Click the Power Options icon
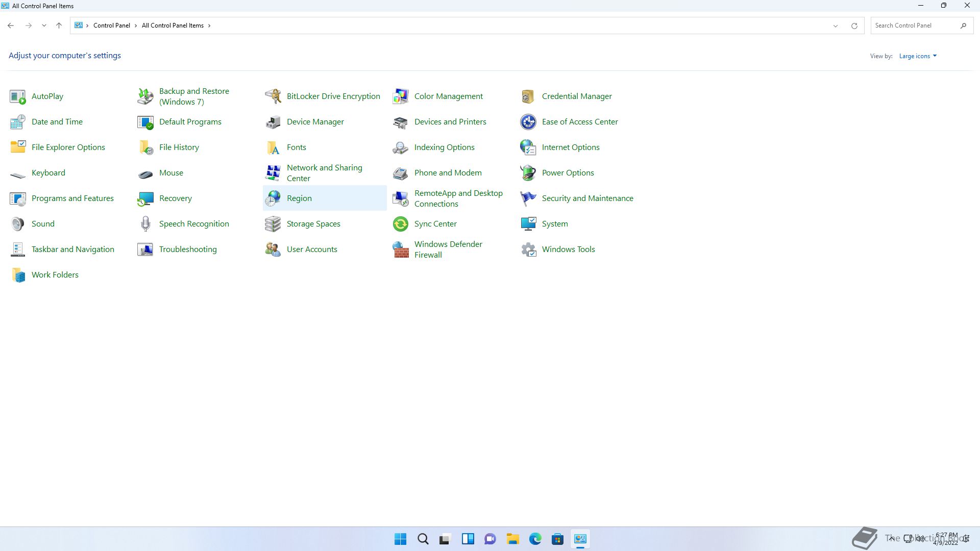Viewport: 980px width, 551px height. (x=528, y=173)
